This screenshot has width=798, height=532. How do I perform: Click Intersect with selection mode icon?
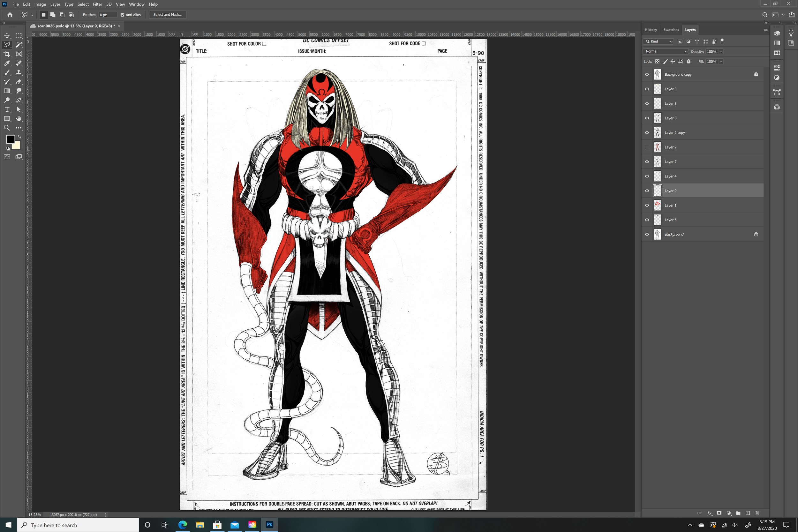[x=71, y=15]
